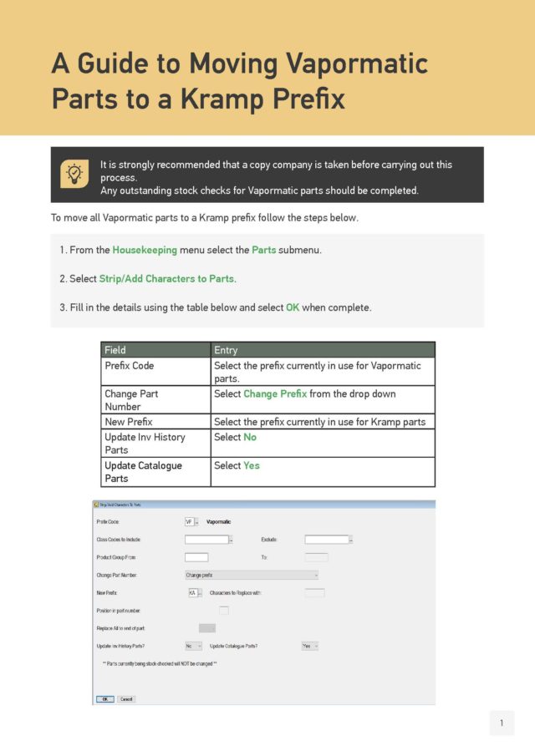Focus the Characters to Replace with field

314,593
